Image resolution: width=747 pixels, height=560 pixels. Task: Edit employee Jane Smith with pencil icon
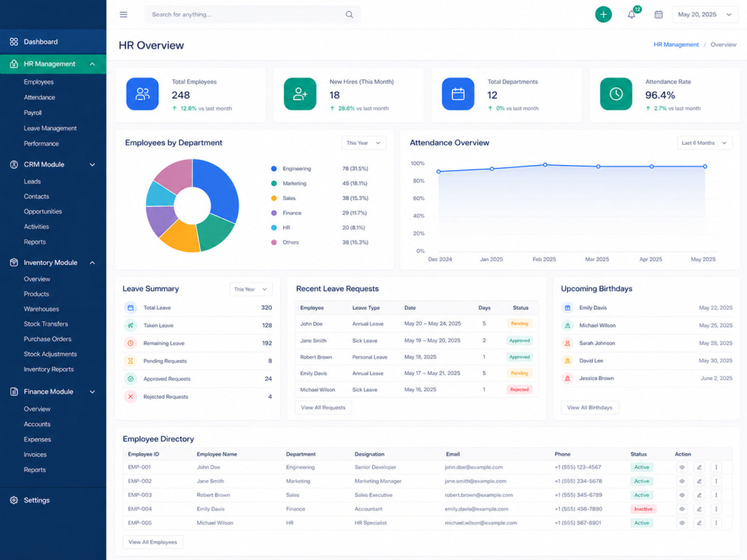pyautogui.click(x=699, y=481)
